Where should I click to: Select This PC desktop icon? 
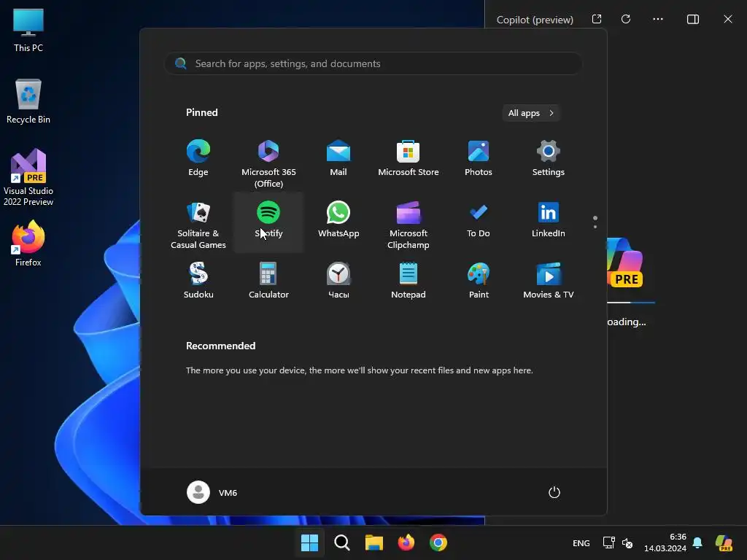pos(28,31)
